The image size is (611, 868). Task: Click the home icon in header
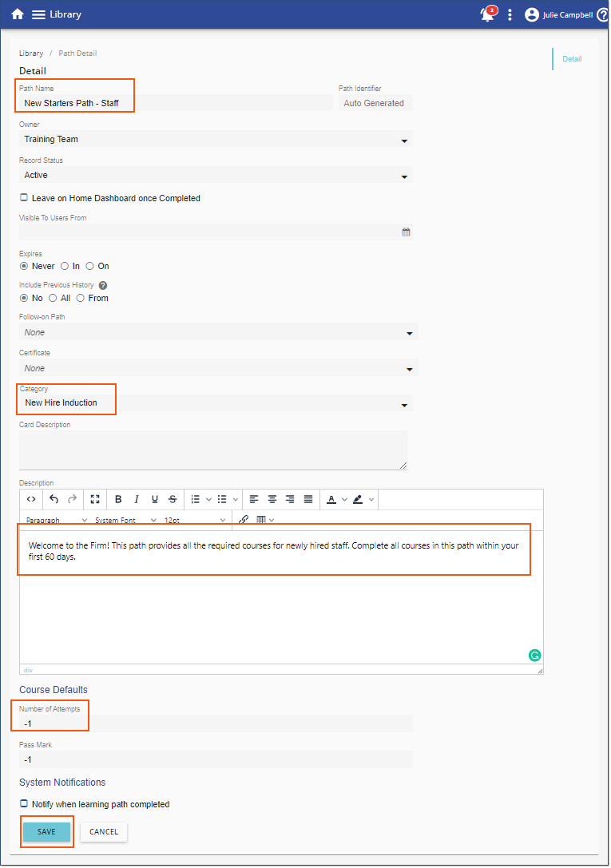click(x=18, y=14)
